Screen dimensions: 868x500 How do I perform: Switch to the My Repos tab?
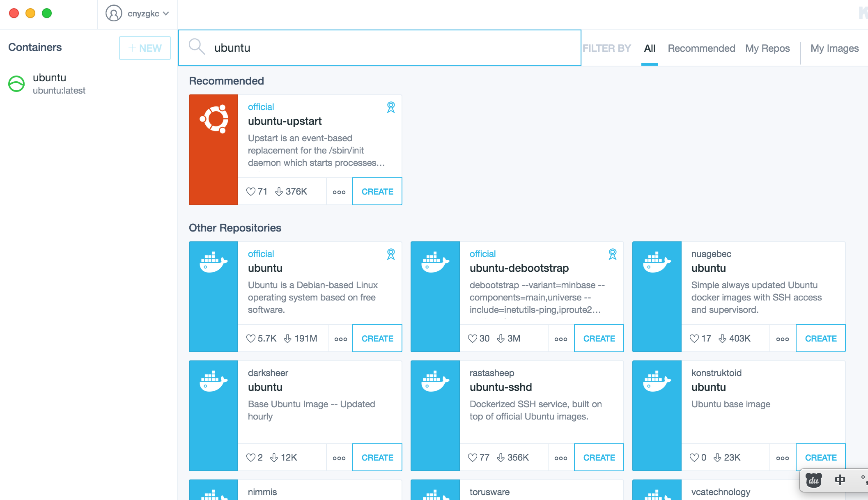(x=767, y=48)
